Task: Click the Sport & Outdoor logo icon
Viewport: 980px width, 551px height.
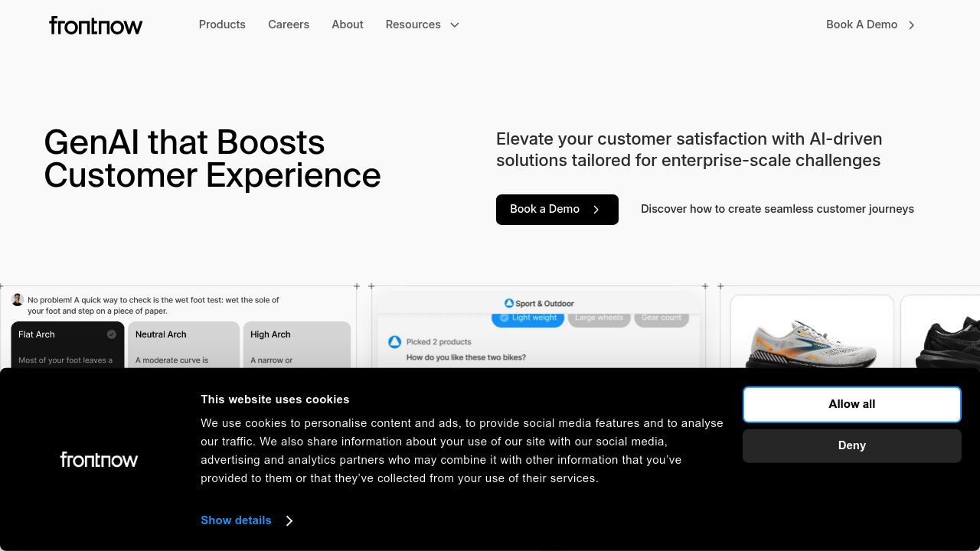Action: click(509, 303)
